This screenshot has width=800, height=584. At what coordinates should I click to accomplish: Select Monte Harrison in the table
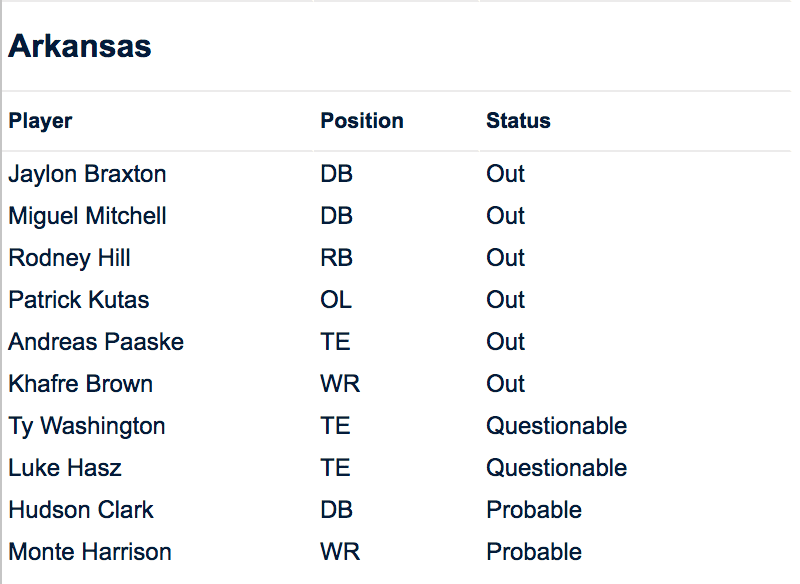(90, 552)
